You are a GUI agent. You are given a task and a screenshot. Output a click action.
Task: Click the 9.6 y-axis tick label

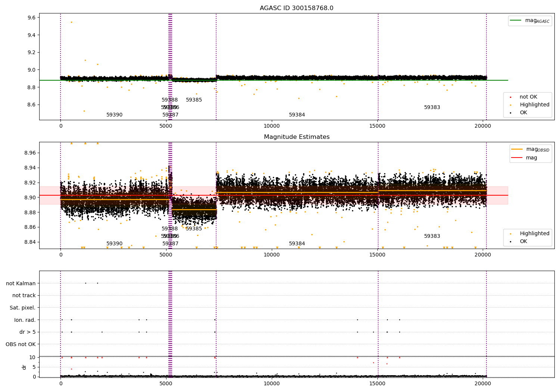pyautogui.click(x=32, y=18)
